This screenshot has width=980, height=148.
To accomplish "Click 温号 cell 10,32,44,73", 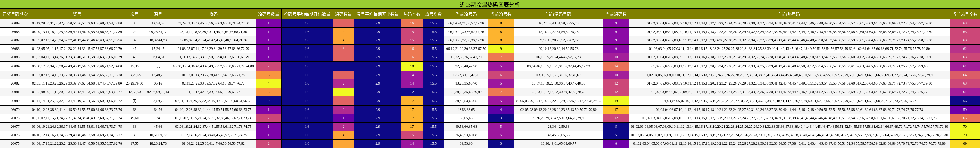I will (158, 40).
